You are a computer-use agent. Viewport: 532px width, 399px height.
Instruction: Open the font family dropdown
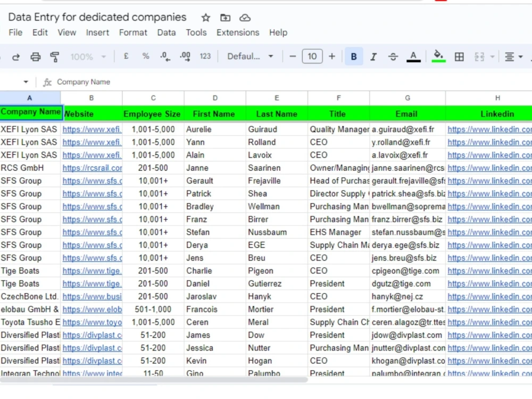click(x=250, y=56)
